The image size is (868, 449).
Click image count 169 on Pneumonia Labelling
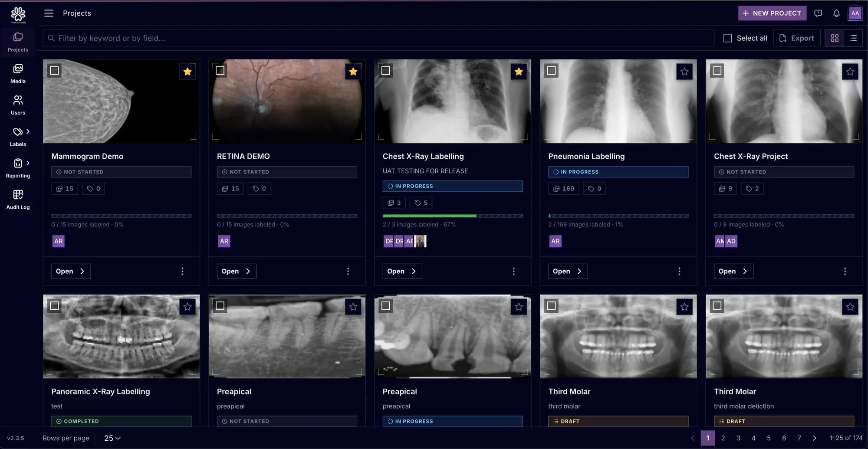click(x=564, y=189)
